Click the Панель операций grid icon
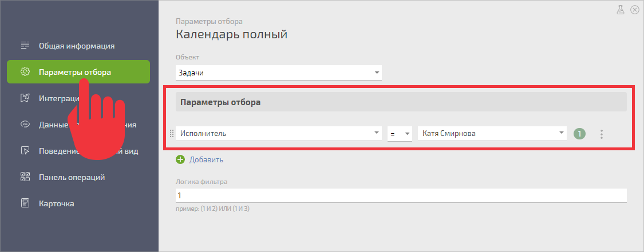644x252 pixels. tap(25, 177)
